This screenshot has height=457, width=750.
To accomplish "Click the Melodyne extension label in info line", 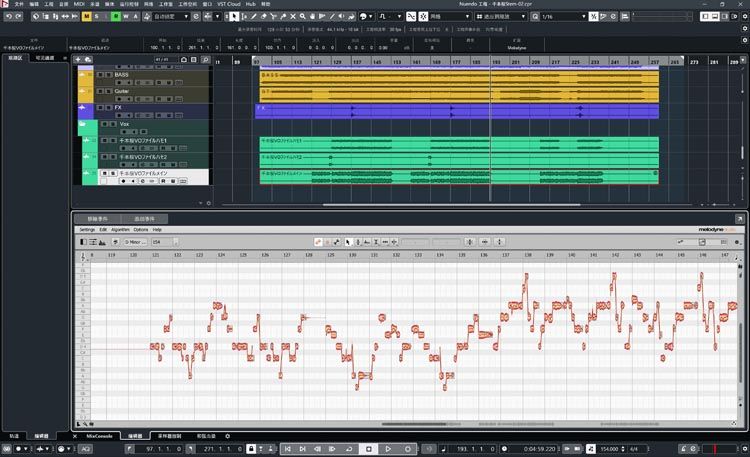I will tap(517, 48).
